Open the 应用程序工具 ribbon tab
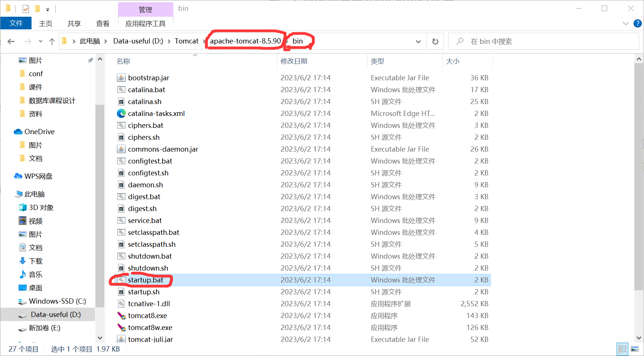Screen dimensions: 644x356 point(146,23)
